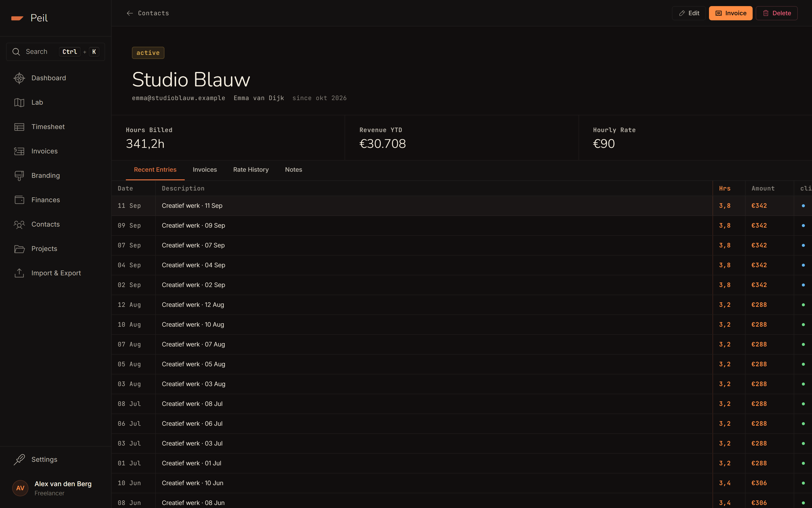
Task: Open the Timesheet sidebar menu item
Action: coord(56,127)
